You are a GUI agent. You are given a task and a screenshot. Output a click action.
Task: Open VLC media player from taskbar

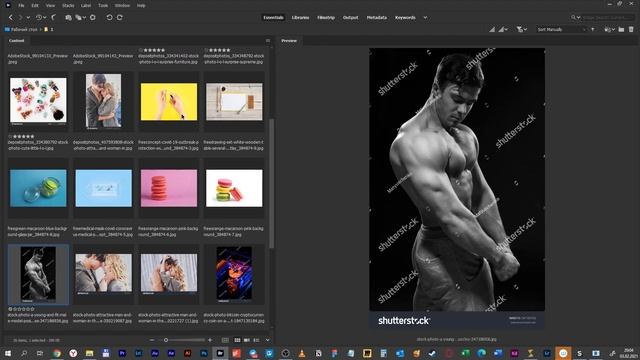coord(302,353)
